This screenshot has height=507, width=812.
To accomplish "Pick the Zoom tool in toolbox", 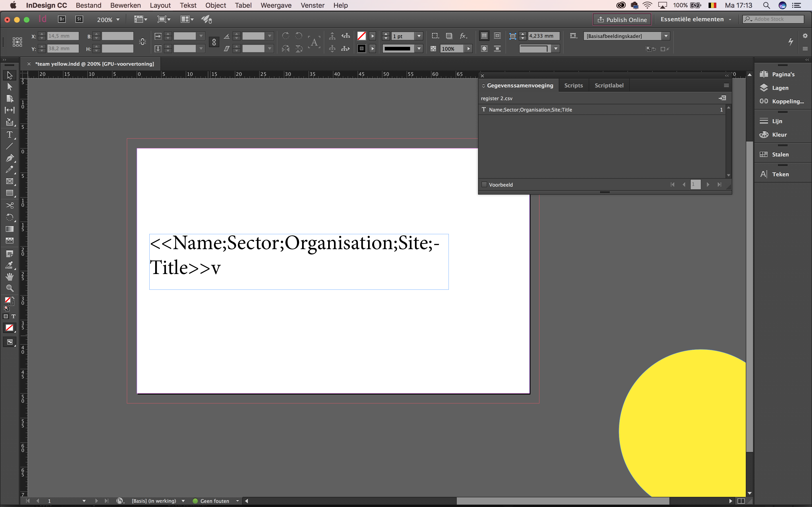I will click(x=9, y=288).
